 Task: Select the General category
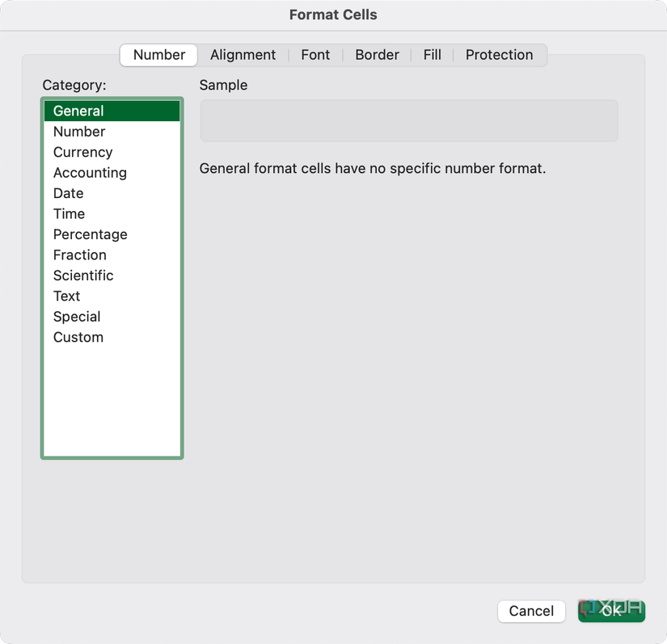[x=112, y=111]
